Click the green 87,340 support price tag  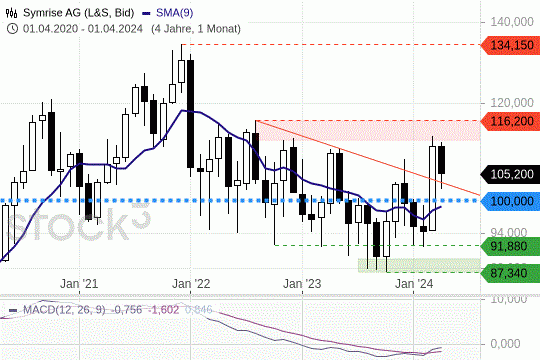(511, 273)
